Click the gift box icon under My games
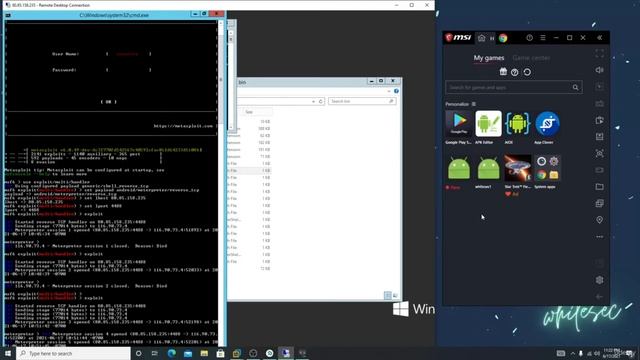This screenshot has height=360, width=640. 503,72
